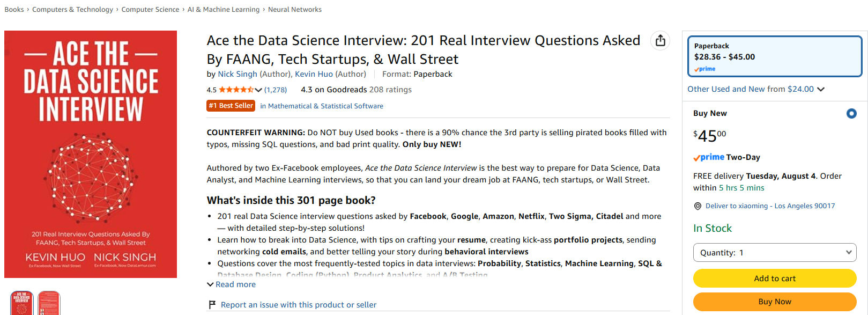This screenshot has width=868, height=315.
Task: Click the Add to cart button
Action: 775,279
